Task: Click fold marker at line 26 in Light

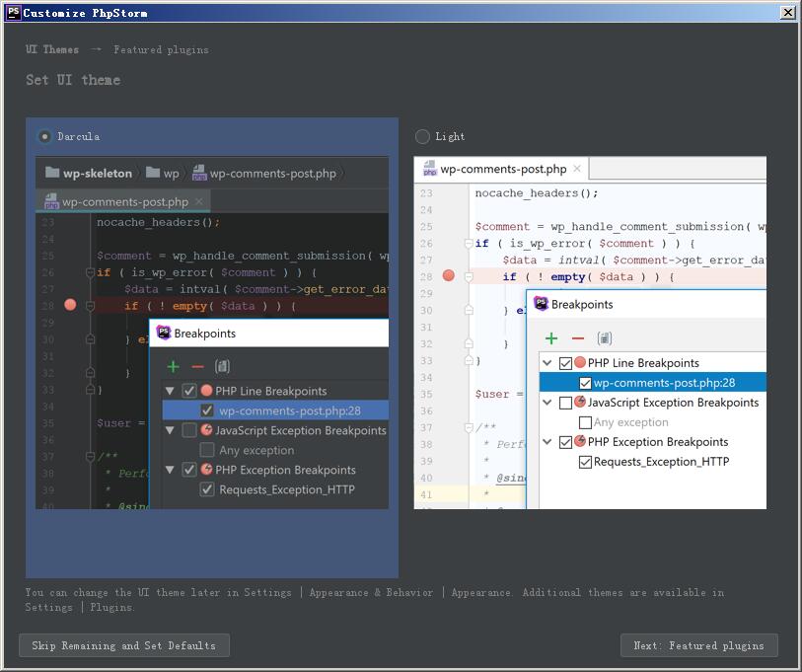Action: point(468,243)
